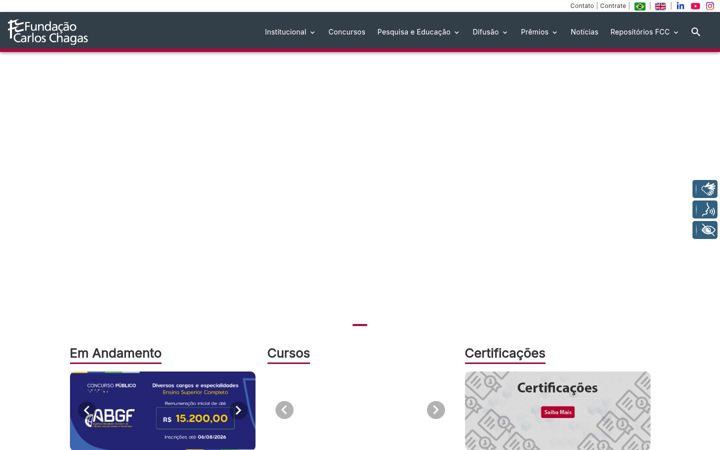This screenshot has height=450, width=720.
Task: Open the Cursos section heading
Action: (x=288, y=353)
